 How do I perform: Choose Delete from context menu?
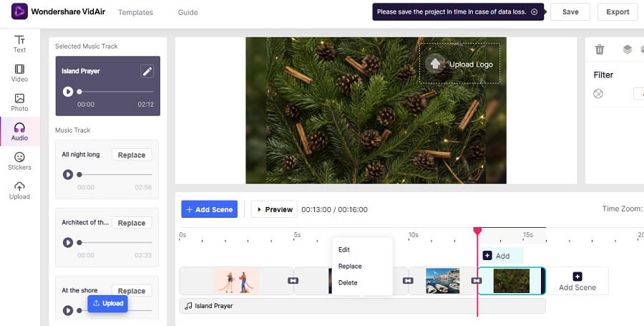pyautogui.click(x=348, y=282)
